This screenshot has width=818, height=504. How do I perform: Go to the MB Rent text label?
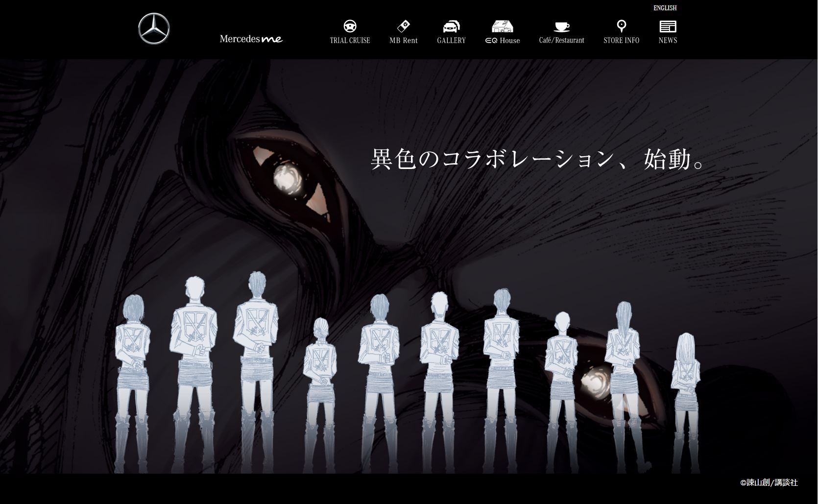pyautogui.click(x=403, y=41)
